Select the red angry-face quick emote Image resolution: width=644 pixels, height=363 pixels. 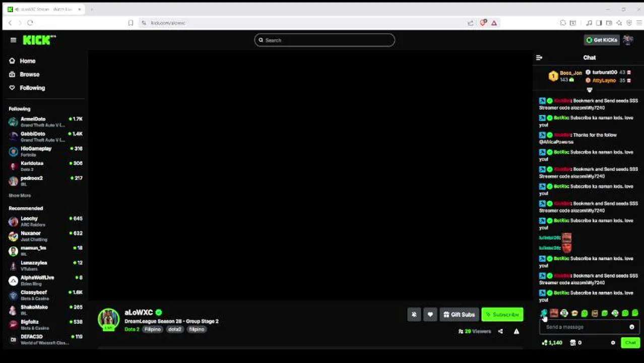(x=554, y=314)
